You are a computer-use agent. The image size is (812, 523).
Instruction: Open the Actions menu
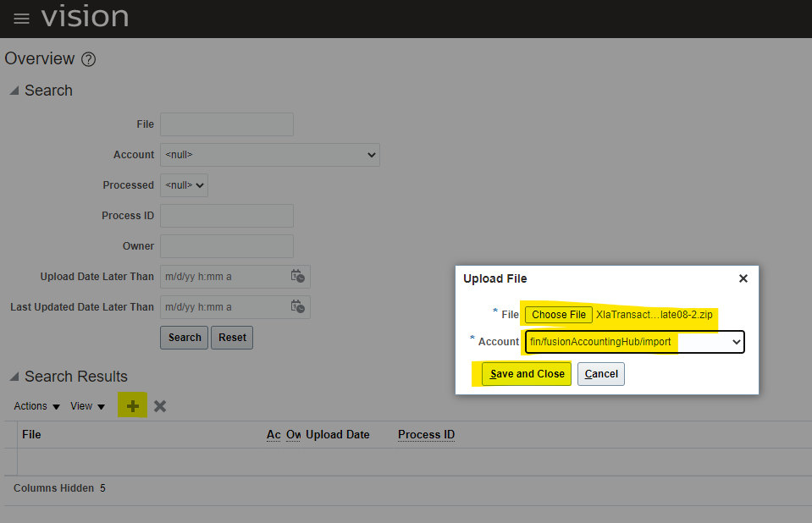[x=36, y=406]
